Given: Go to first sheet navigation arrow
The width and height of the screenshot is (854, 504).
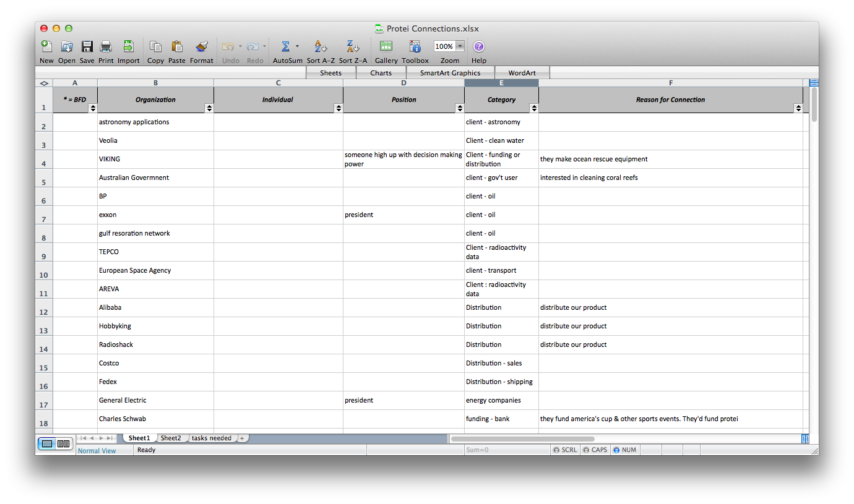Looking at the screenshot, I should coord(83,438).
